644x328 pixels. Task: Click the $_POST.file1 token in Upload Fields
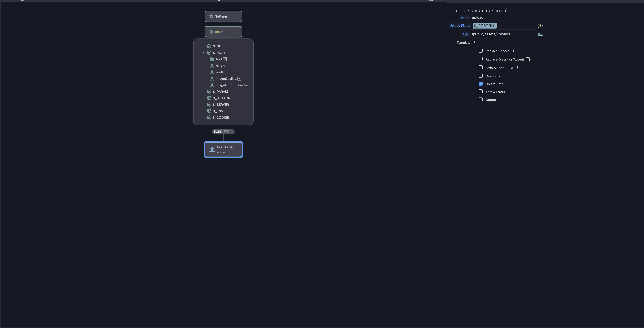(484, 26)
